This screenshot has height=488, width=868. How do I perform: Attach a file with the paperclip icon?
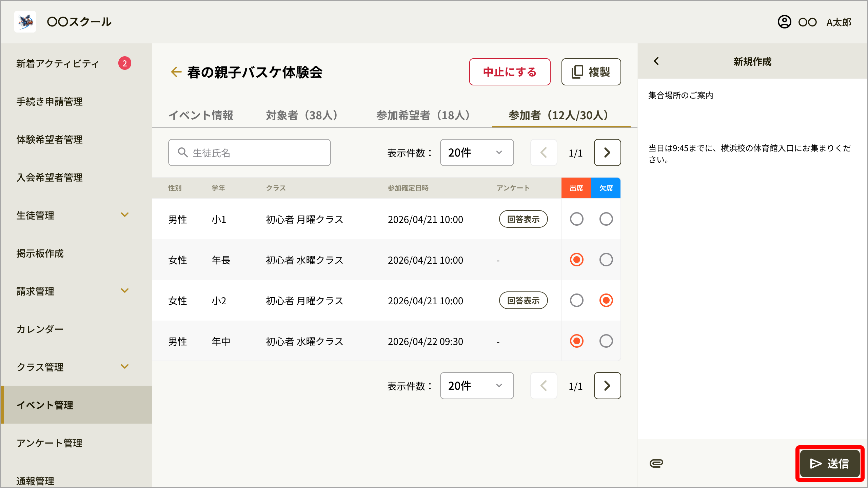point(656,463)
